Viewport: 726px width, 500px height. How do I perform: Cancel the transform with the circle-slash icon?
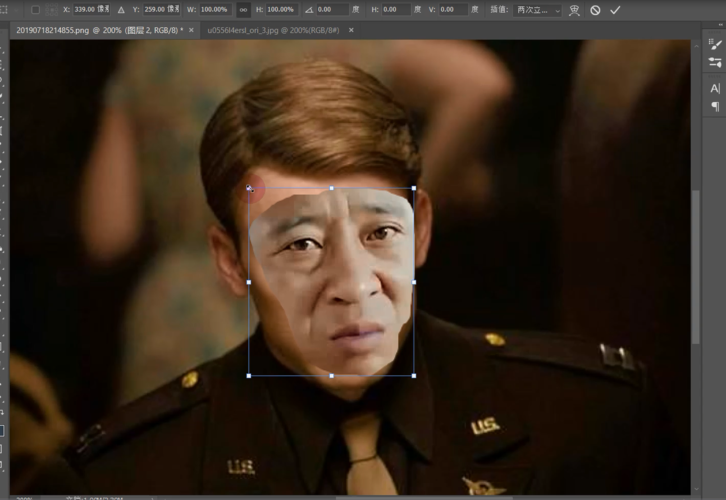pos(595,10)
